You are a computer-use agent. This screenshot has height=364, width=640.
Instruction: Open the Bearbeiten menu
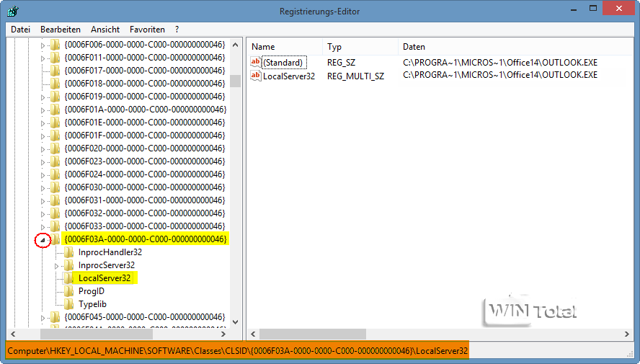[61, 30]
